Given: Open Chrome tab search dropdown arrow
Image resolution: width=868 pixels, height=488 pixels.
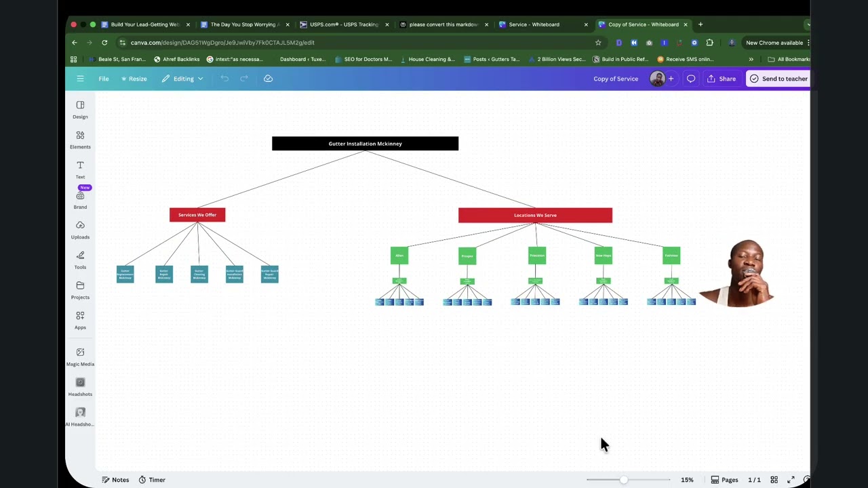Looking at the screenshot, I should [x=806, y=24].
